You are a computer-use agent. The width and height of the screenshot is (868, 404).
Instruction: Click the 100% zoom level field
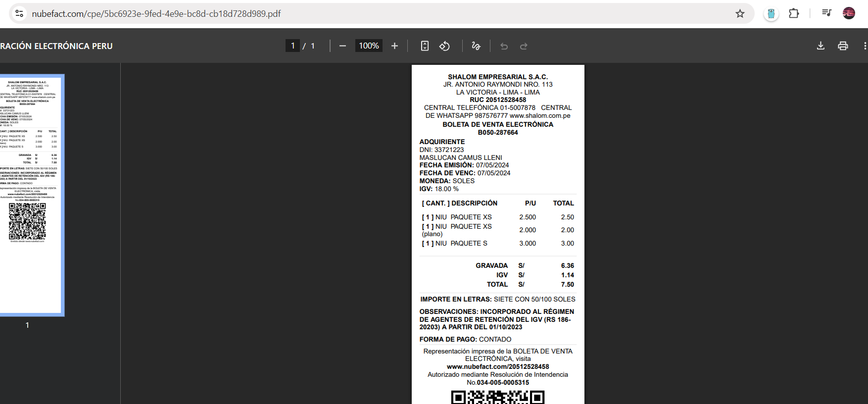pos(369,46)
